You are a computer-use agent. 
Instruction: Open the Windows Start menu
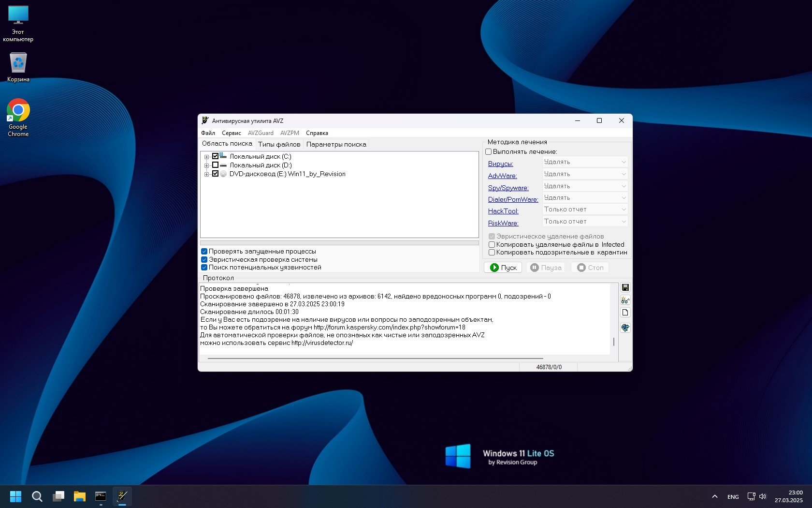(15, 496)
